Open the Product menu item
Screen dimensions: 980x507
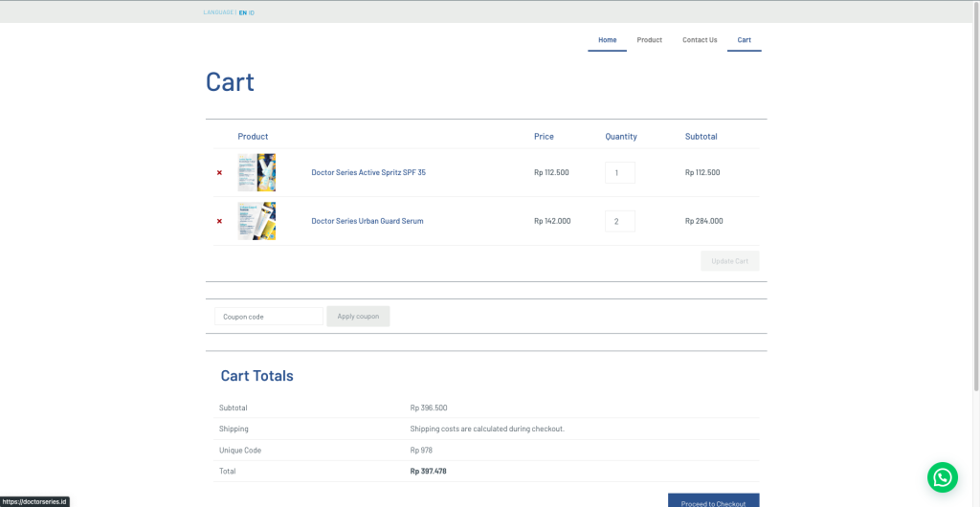click(x=650, y=40)
